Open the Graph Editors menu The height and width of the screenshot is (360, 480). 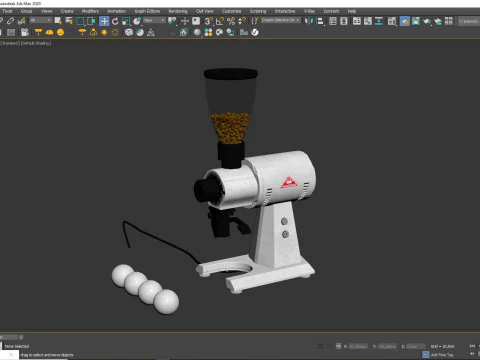click(147, 11)
